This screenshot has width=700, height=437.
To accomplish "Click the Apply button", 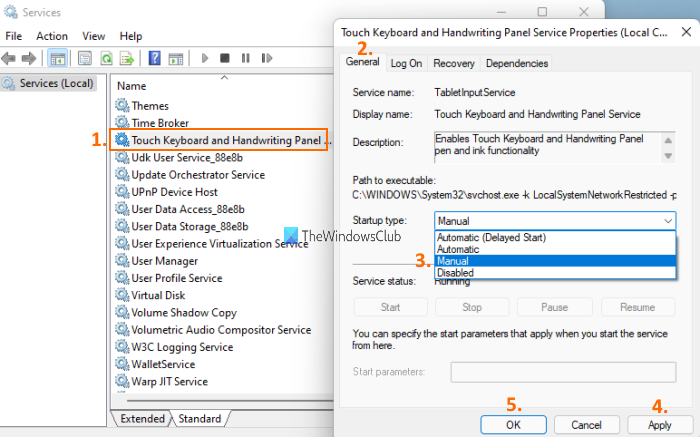I will pos(660,425).
